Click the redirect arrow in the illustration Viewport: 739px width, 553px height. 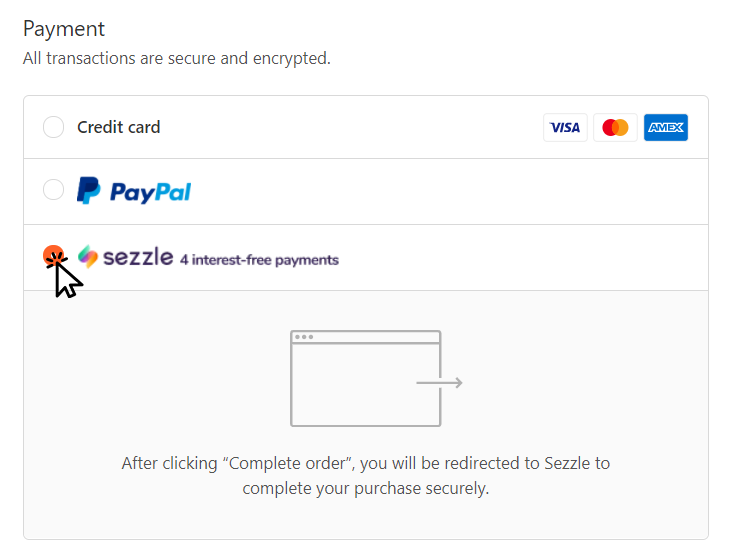pos(440,382)
